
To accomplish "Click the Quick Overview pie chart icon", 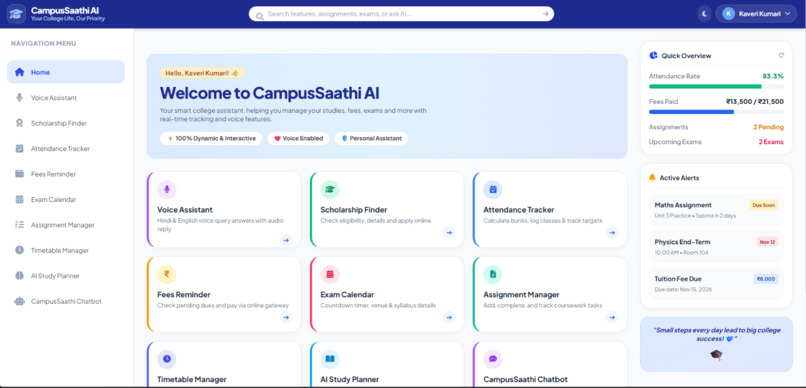I will (x=653, y=55).
